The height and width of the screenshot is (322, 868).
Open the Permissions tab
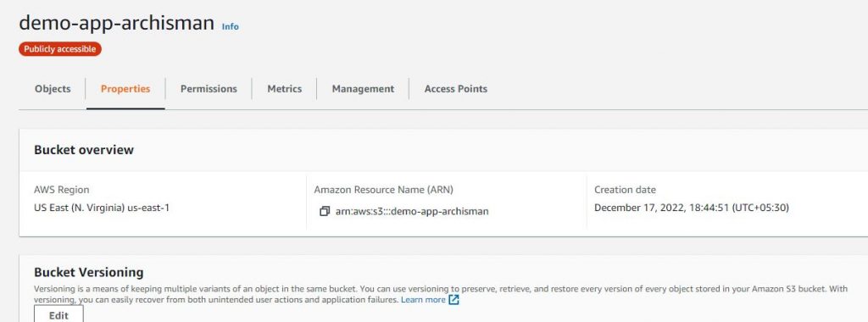[209, 88]
